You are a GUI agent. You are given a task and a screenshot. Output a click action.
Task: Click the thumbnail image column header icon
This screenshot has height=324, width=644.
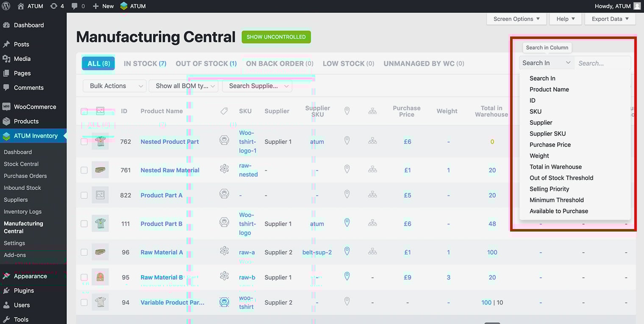coord(100,111)
